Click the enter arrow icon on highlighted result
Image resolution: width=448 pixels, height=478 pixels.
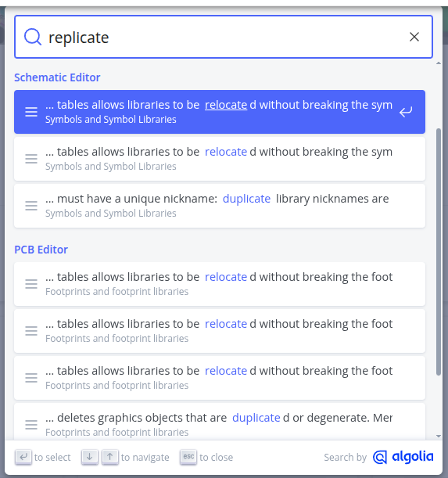[406, 112]
